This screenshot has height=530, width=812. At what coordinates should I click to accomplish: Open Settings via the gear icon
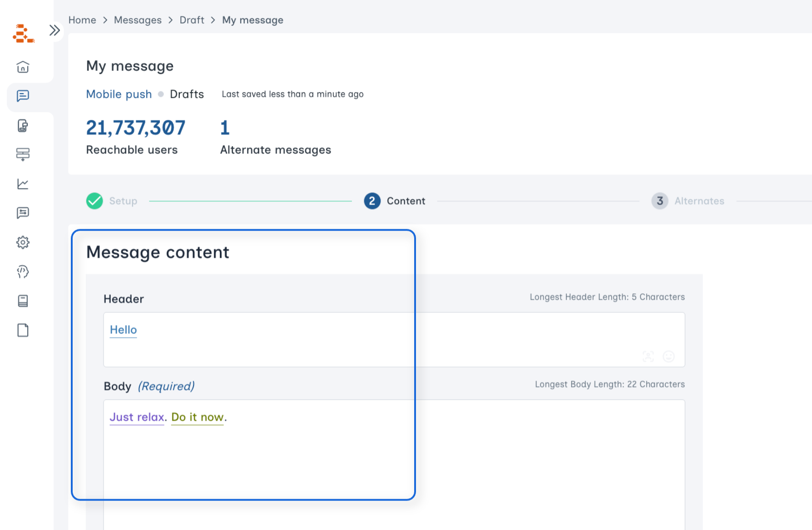(23, 242)
